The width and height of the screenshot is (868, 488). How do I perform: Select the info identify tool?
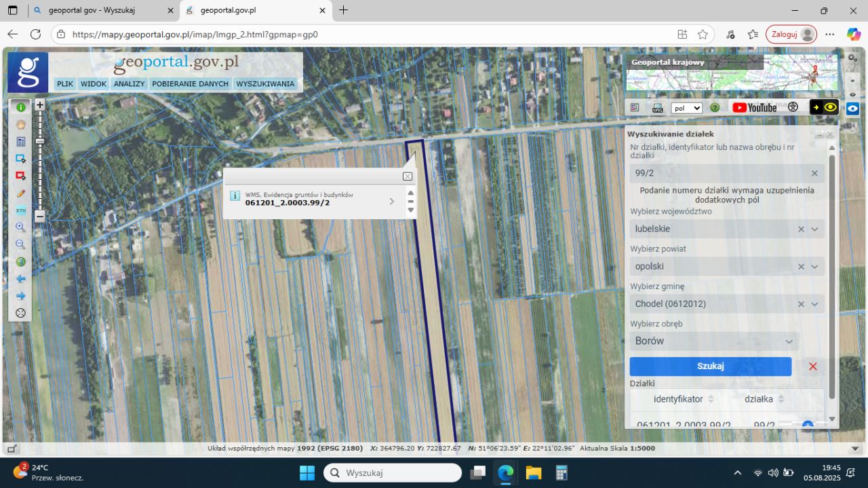pyautogui.click(x=20, y=107)
